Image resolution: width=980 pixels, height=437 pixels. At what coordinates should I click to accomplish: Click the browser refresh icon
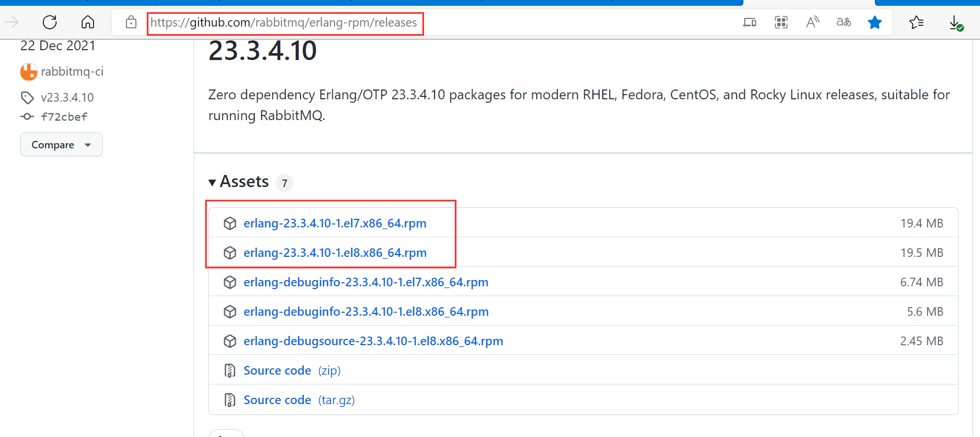(x=50, y=23)
